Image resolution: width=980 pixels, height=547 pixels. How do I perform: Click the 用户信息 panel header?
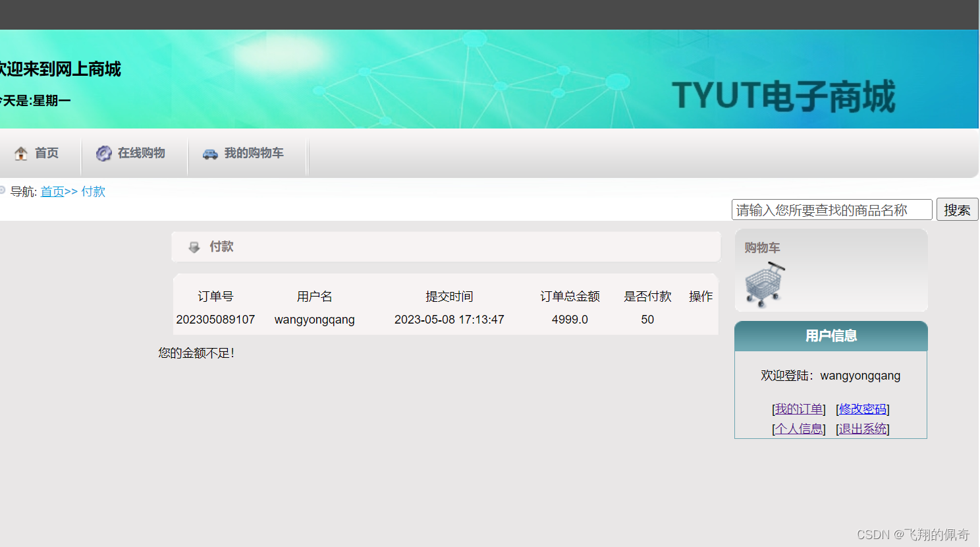tap(831, 336)
